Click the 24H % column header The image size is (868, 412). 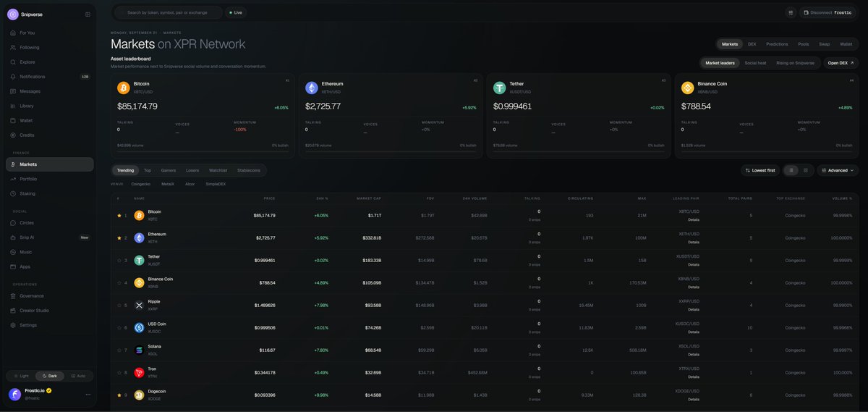tap(323, 198)
